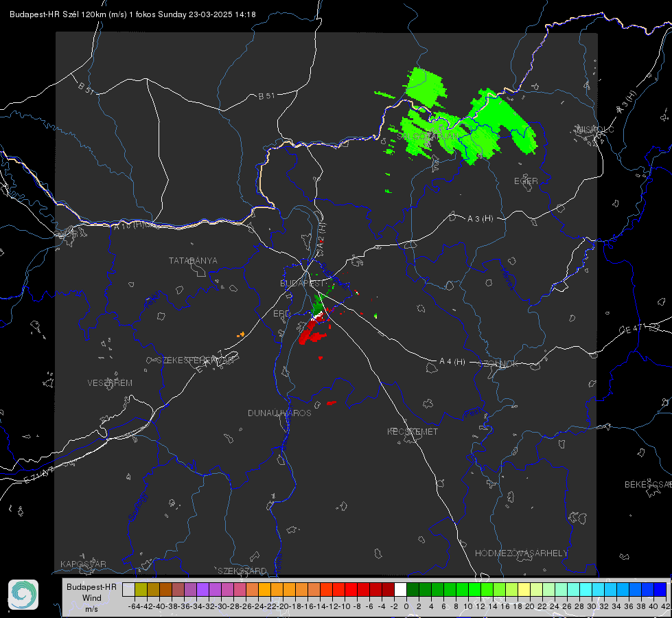Click the timestamp Sunday 23-03-2025 14:18

[x=207, y=14]
